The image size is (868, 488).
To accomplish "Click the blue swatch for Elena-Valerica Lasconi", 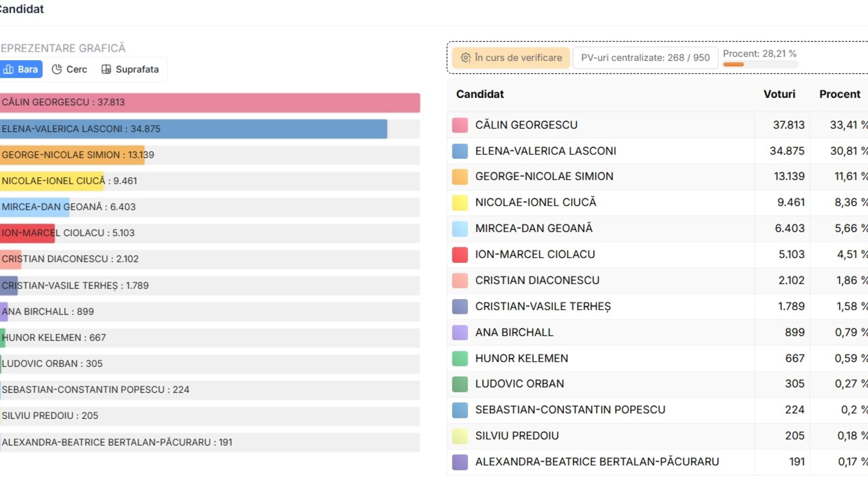I will coord(460,151).
